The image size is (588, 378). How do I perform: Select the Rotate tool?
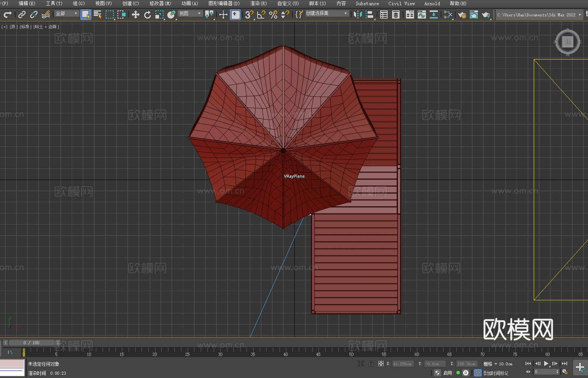coord(148,14)
